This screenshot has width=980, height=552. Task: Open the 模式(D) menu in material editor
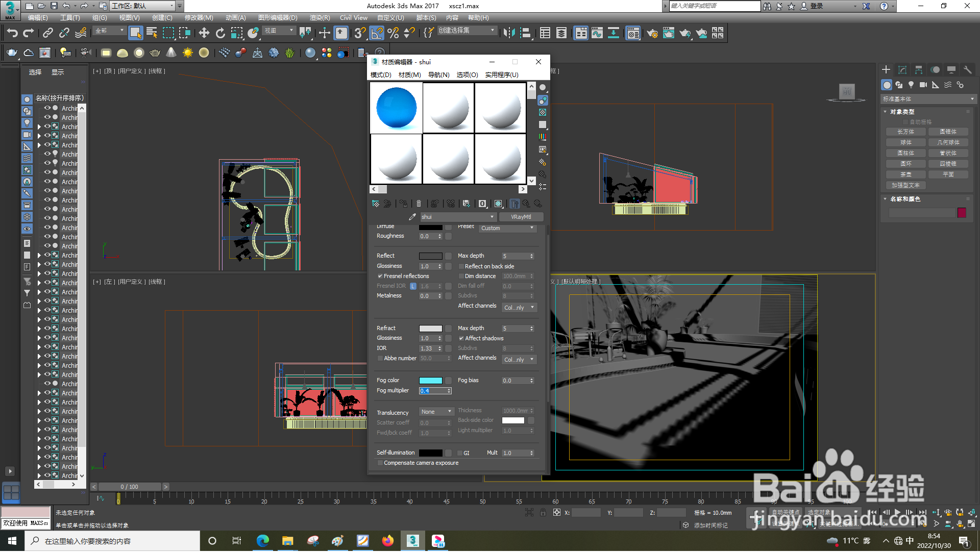(x=380, y=75)
